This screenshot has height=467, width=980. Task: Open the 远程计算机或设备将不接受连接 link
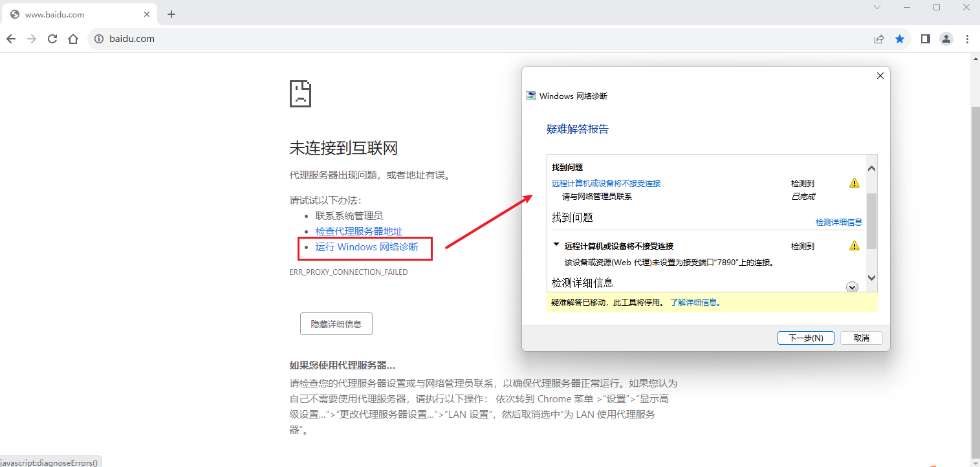tap(606, 183)
